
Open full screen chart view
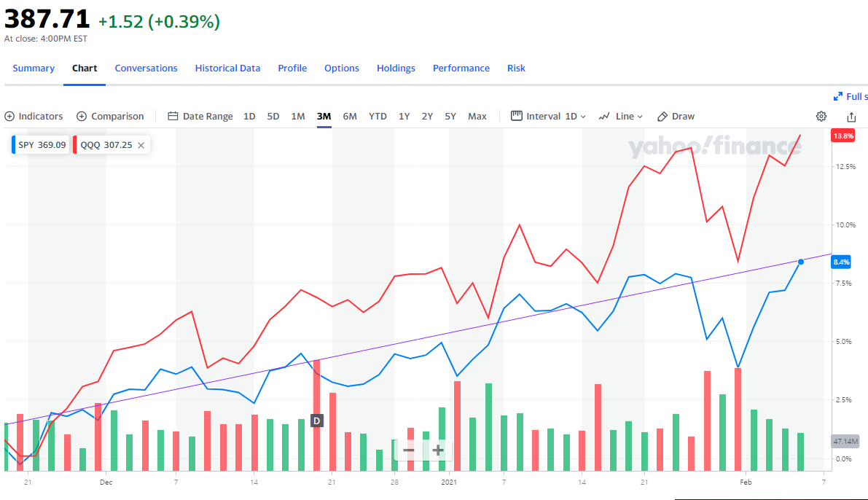tap(851, 96)
